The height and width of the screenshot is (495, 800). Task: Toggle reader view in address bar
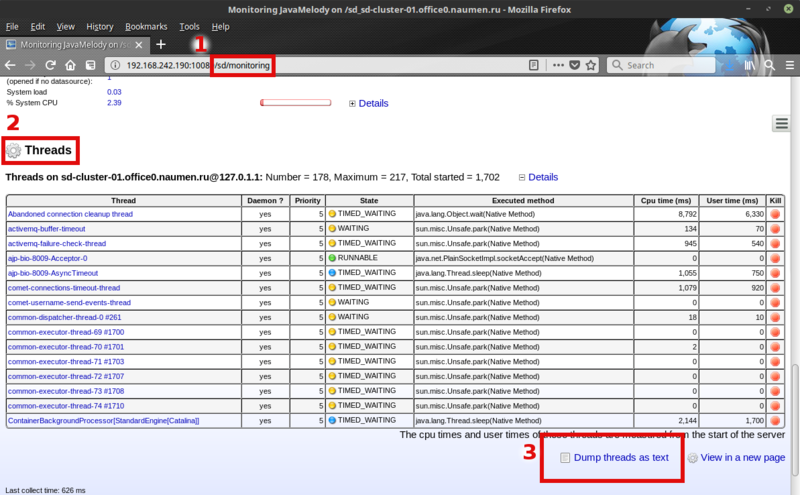pos(534,65)
